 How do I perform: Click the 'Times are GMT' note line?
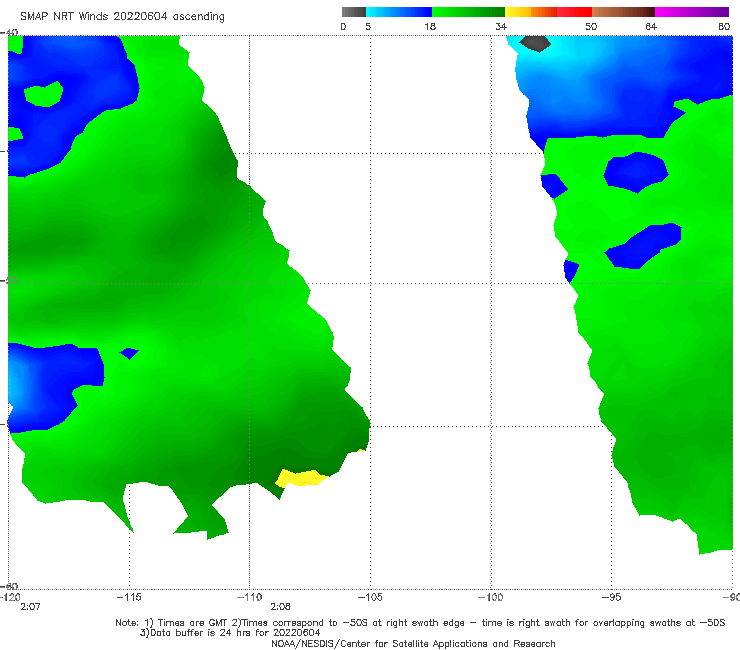pyautogui.click(x=420, y=623)
